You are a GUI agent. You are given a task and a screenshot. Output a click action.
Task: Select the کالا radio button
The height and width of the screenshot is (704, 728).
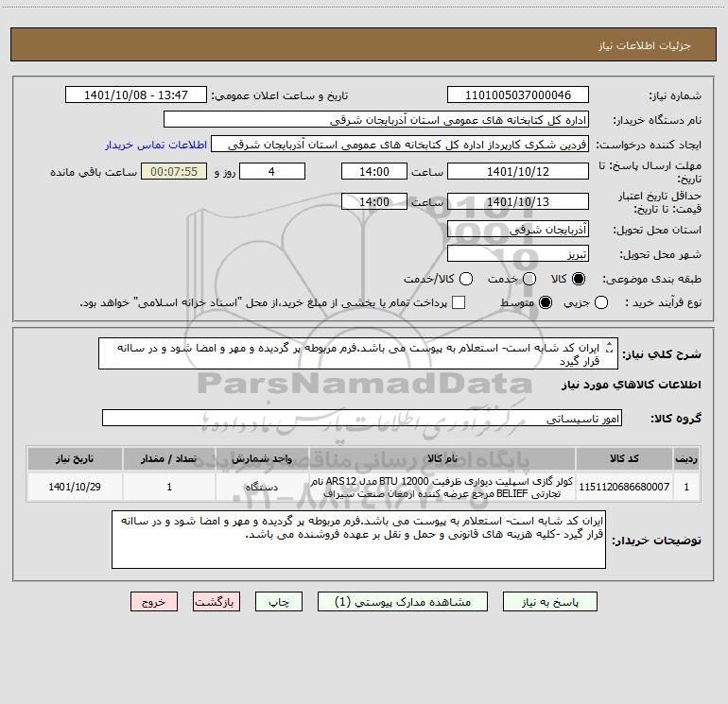click(579, 279)
